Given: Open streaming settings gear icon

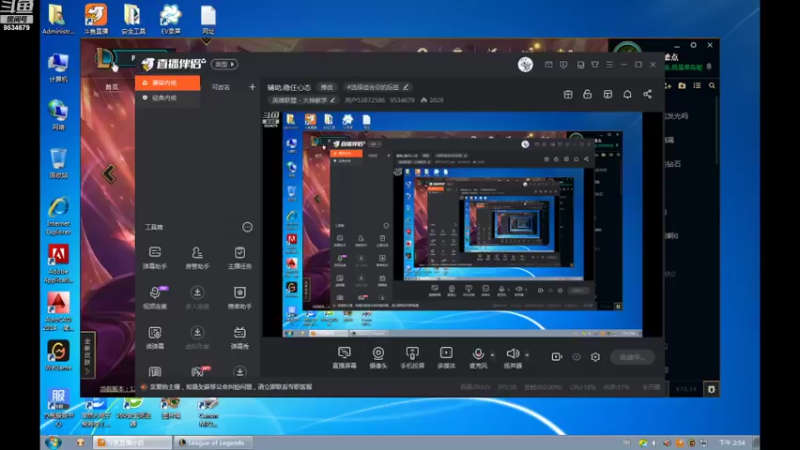Looking at the screenshot, I should (595, 357).
